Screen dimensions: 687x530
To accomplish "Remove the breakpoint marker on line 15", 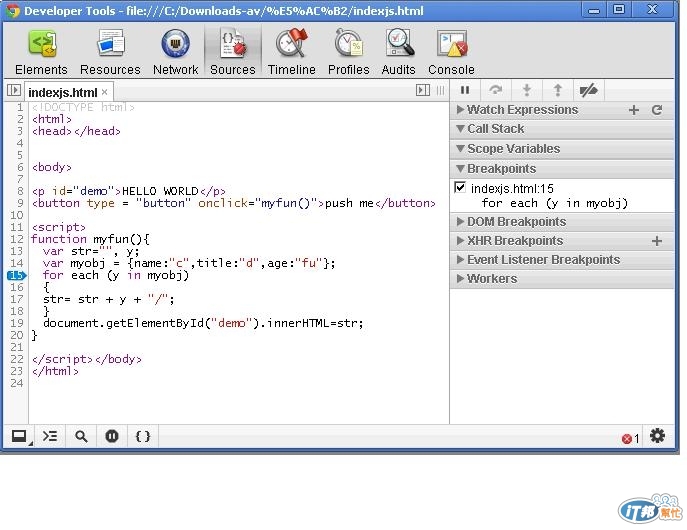I will click(x=16, y=275).
